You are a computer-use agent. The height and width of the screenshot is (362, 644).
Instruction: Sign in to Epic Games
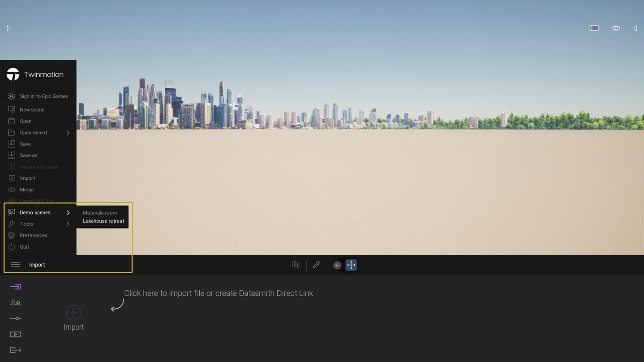43,96
